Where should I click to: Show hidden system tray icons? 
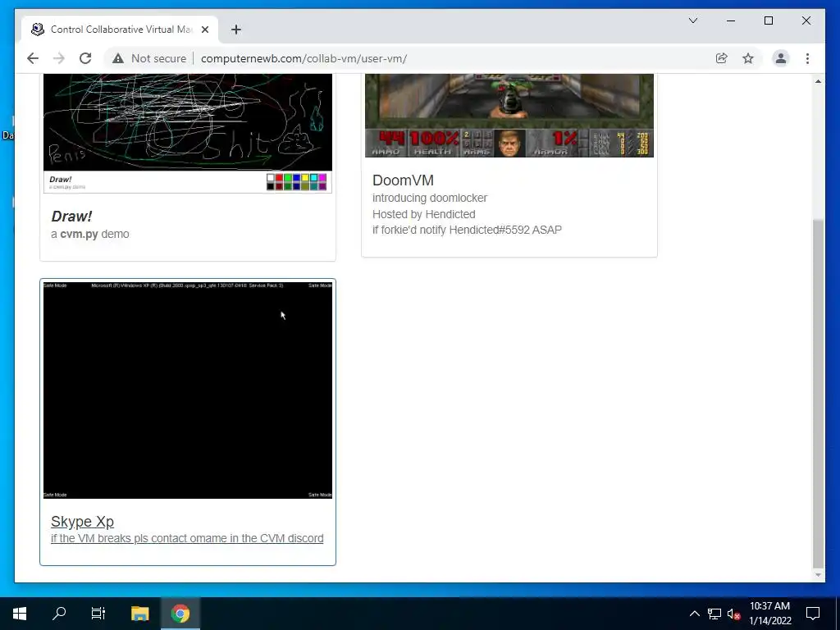point(694,614)
